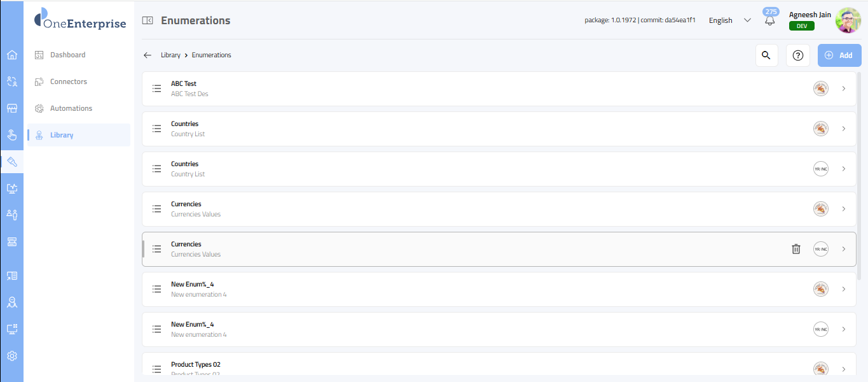
Task: Select Automations in the side menu
Action: [x=71, y=108]
